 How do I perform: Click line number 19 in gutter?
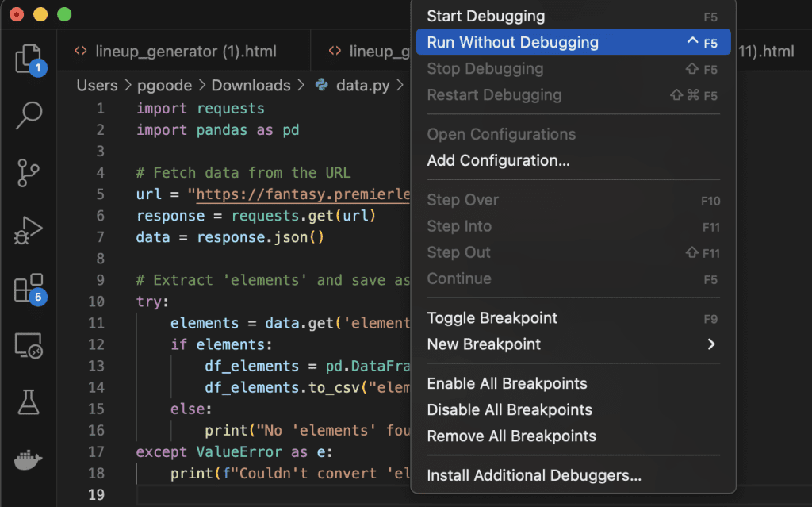pos(96,494)
